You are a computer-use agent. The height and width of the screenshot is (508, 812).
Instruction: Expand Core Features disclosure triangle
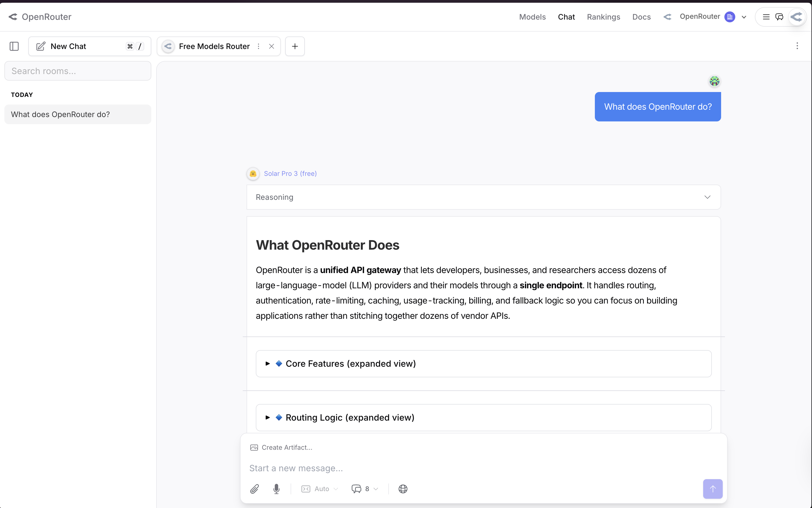coord(268,363)
